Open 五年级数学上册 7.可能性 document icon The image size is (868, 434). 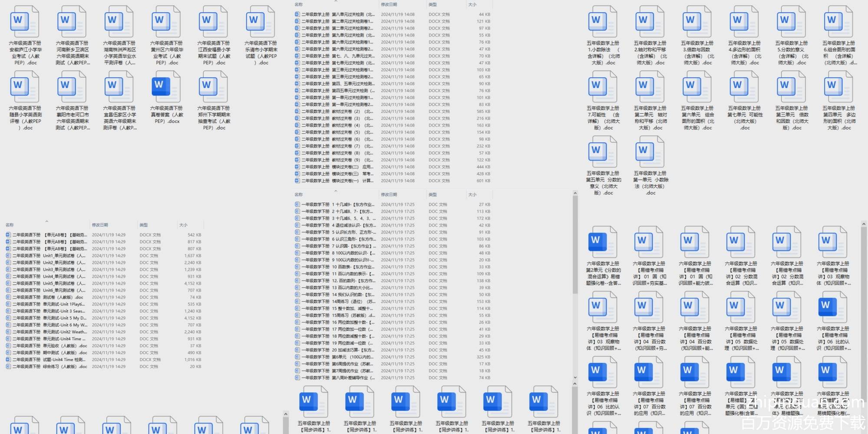(603, 87)
